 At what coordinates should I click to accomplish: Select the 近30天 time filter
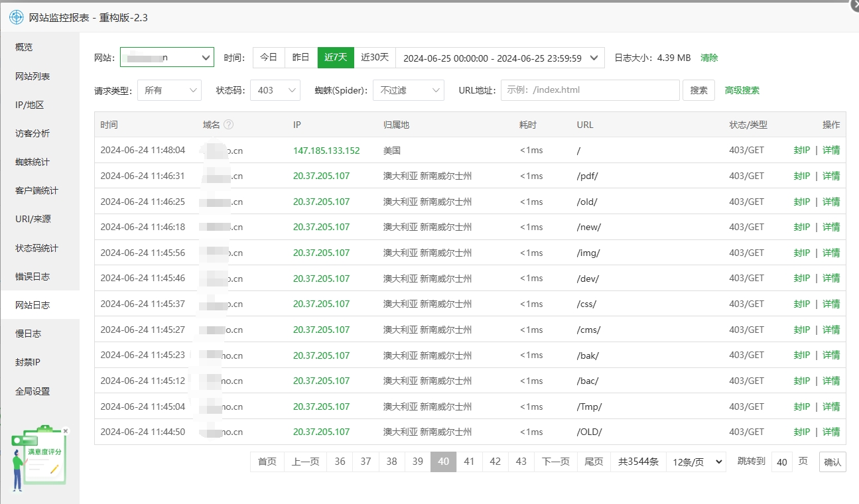point(375,57)
